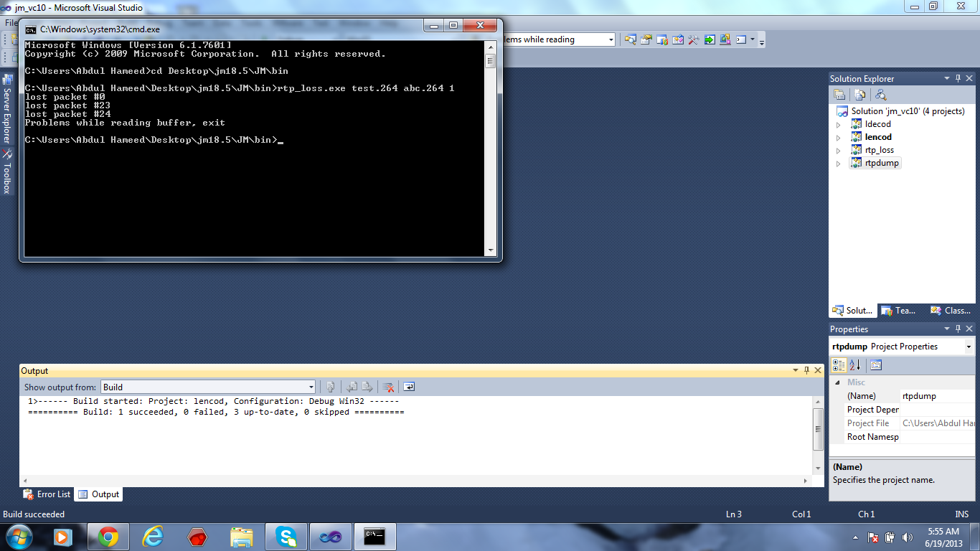
Task: Click the View Class Diagram icon
Action: [x=880, y=95]
